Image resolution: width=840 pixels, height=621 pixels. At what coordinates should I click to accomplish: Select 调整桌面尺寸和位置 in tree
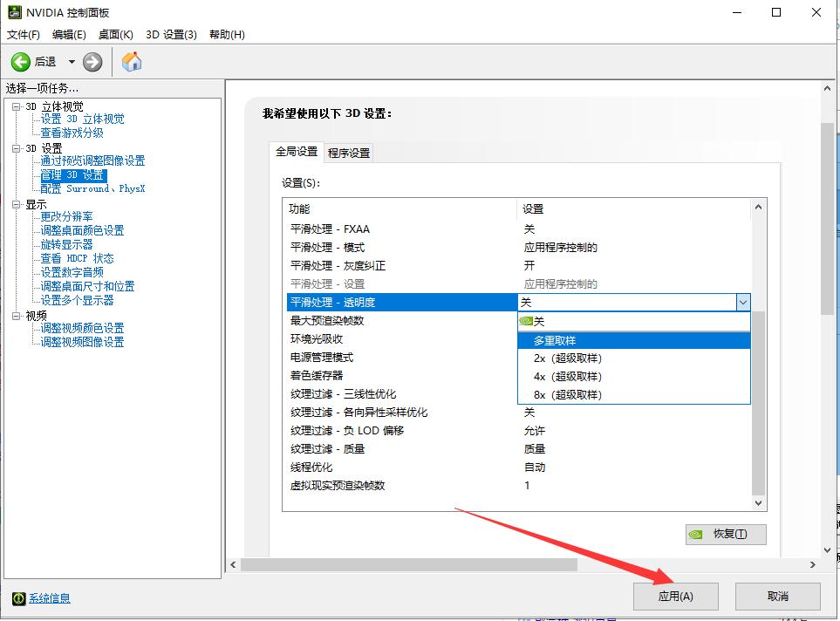[88, 286]
